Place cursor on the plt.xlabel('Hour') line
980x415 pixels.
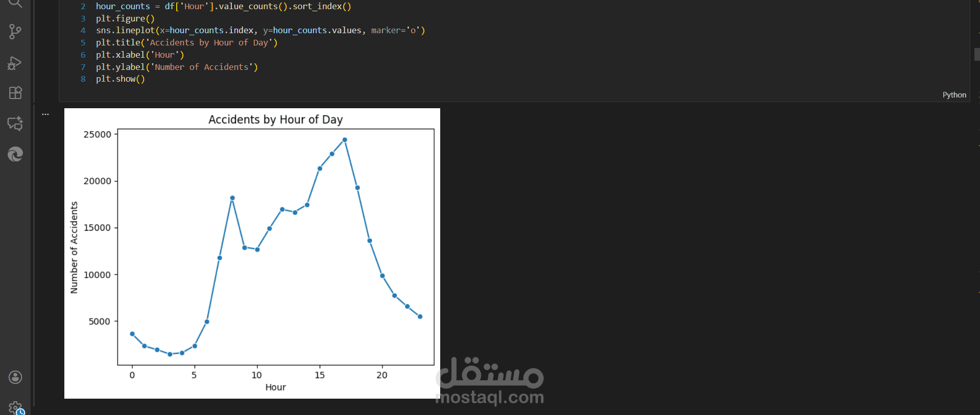(x=140, y=55)
